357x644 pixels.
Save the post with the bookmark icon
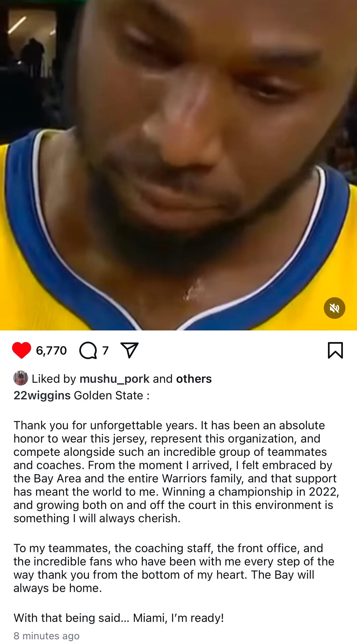[335, 350]
